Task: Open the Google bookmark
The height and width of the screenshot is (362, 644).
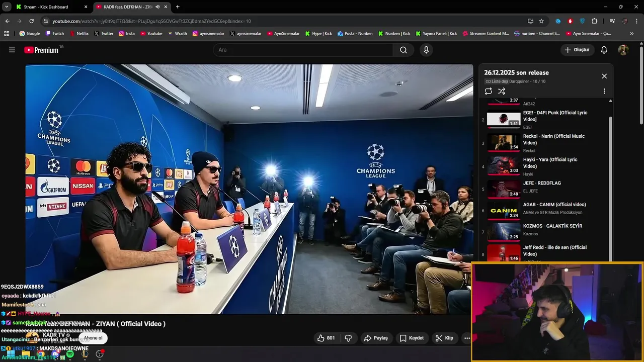Action: pos(29,34)
